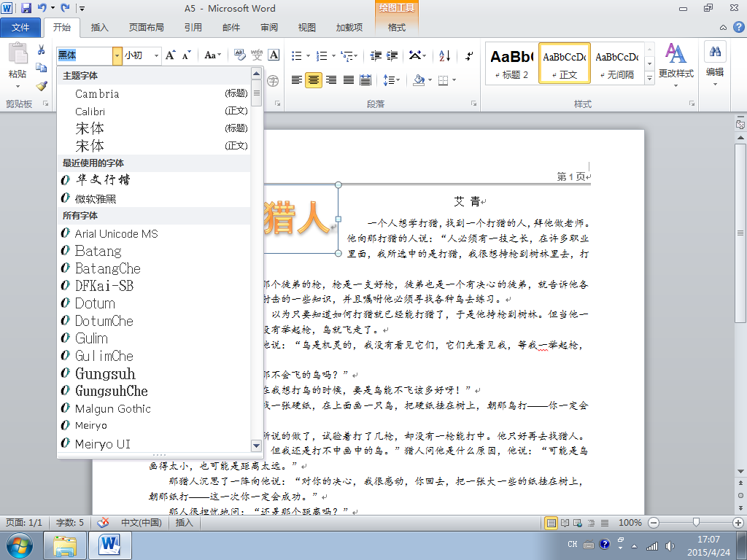The width and height of the screenshot is (747, 560).
Task: Open the font name dropdown arrow
Action: 117,55
